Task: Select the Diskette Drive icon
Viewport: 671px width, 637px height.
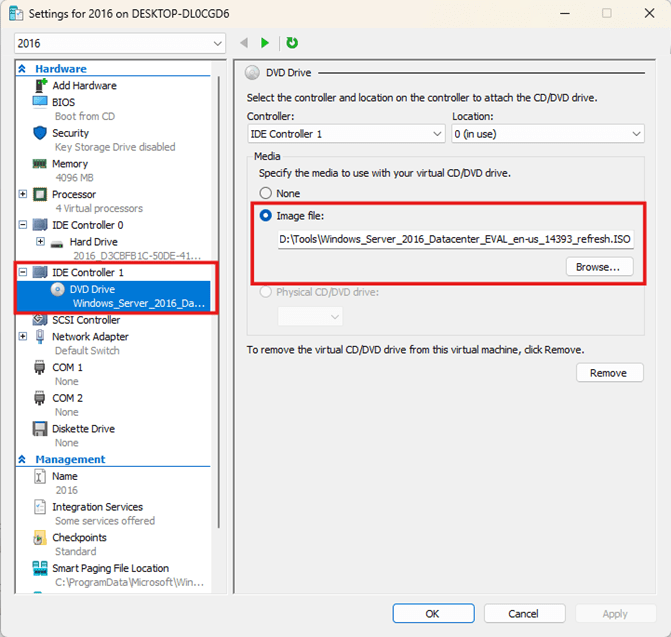Action: click(x=40, y=429)
